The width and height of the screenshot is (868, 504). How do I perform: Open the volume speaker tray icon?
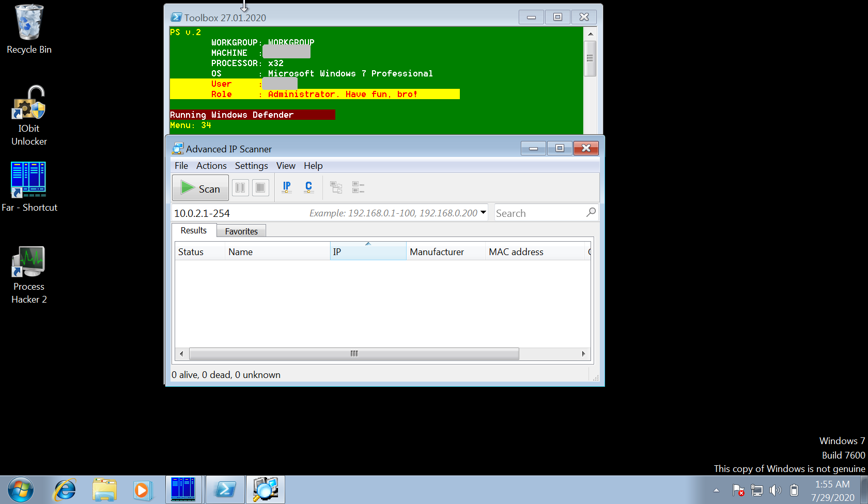coord(776,490)
